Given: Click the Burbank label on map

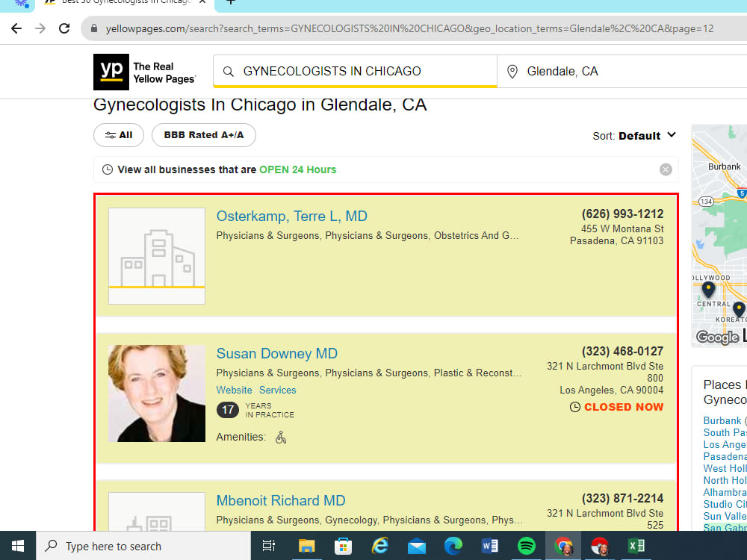Looking at the screenshot, I should (724, 167).
